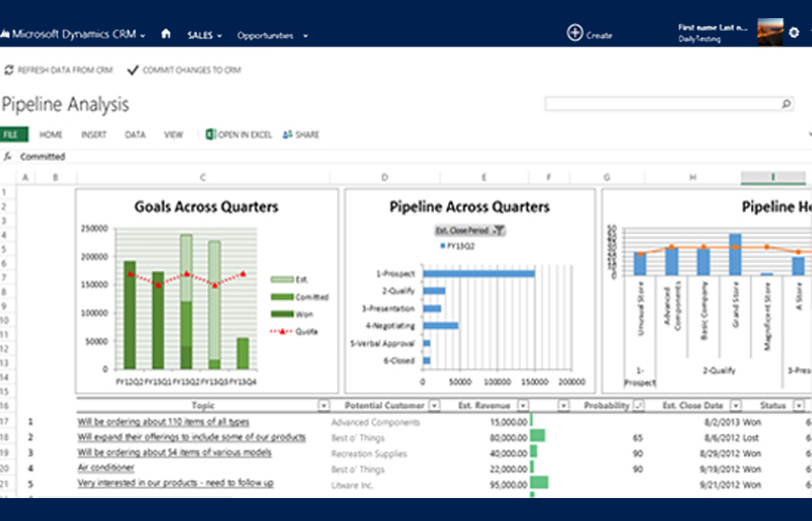Click the Won legend swatch
Image resolution: width=812 pixels, height=521 pixels.
point(281,315)
